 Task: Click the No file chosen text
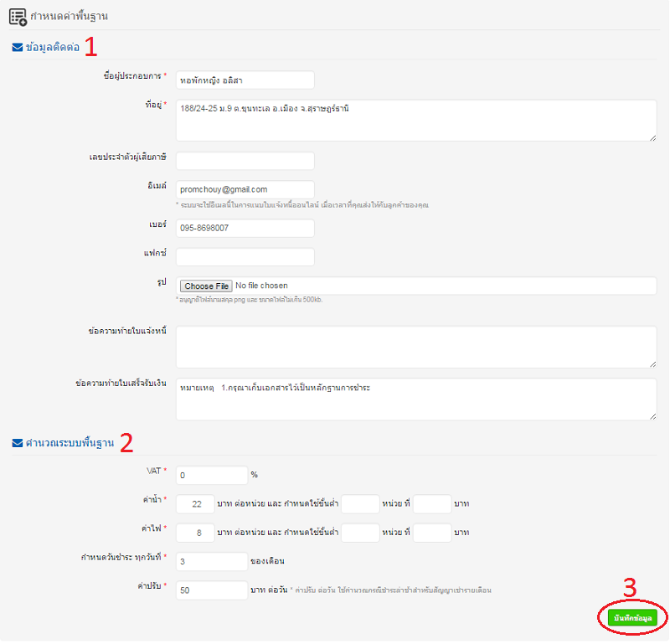point(261,286)
